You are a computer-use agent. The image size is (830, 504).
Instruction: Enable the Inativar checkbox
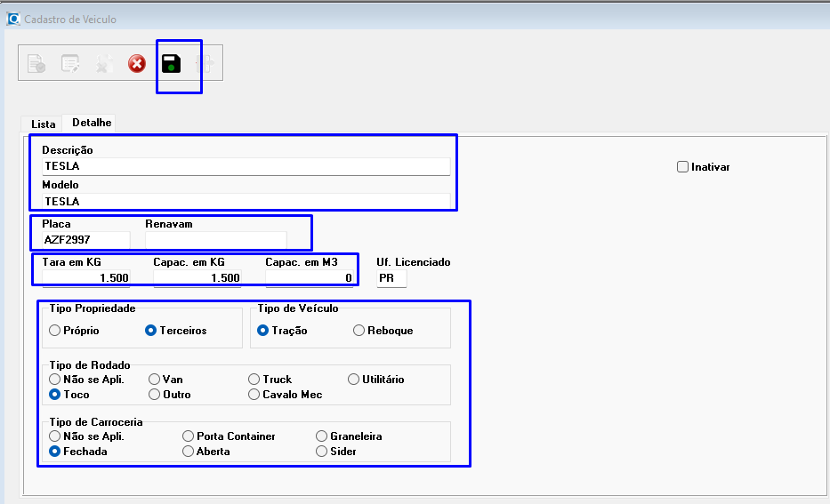point(683,167)
